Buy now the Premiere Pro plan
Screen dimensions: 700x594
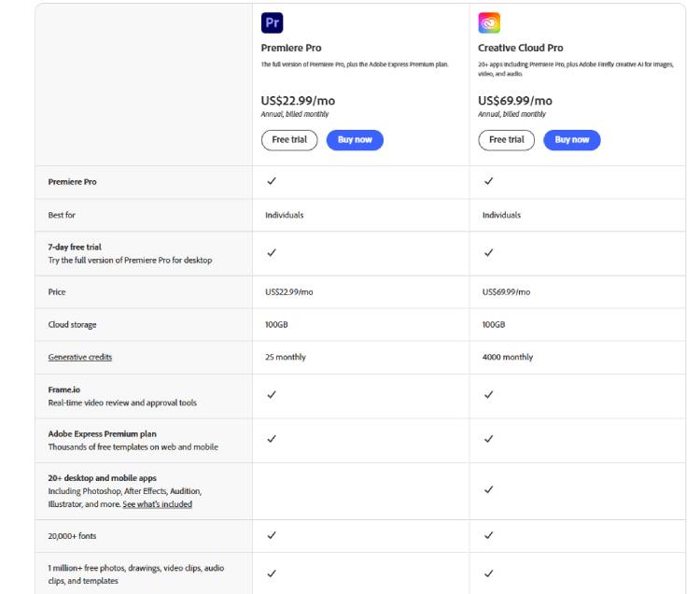click(355, 140)
